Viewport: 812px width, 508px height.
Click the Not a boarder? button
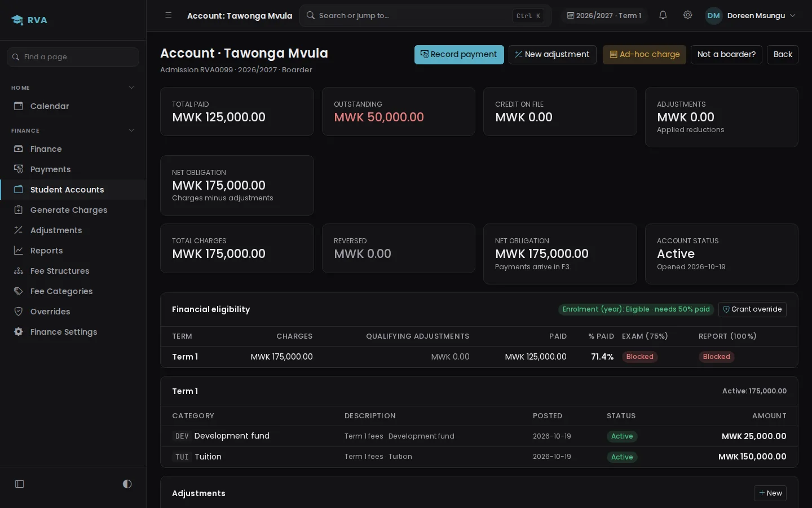726,55
